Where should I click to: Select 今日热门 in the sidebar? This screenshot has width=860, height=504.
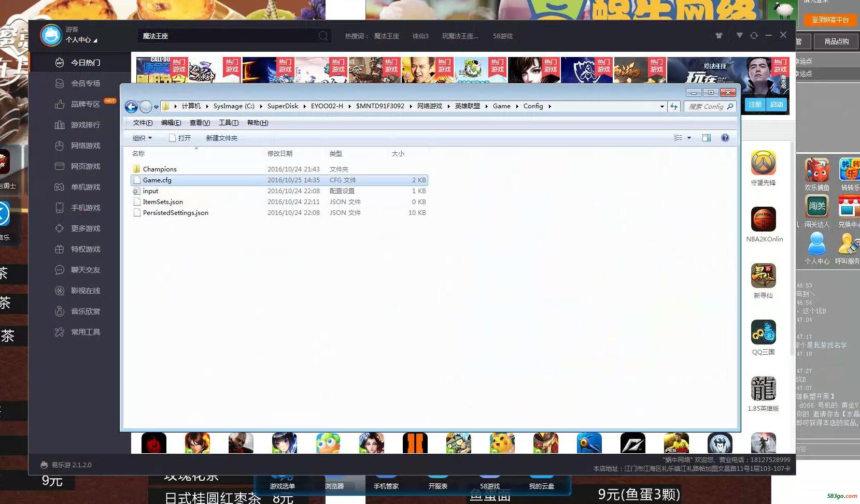pyautogui.click(x=80, y=62)
